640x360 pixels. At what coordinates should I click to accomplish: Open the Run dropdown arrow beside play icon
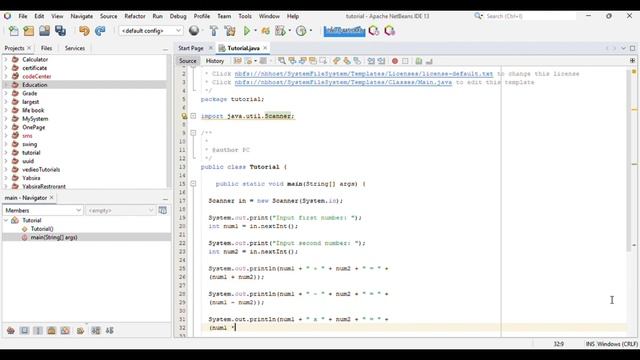(x=256, y=31)
